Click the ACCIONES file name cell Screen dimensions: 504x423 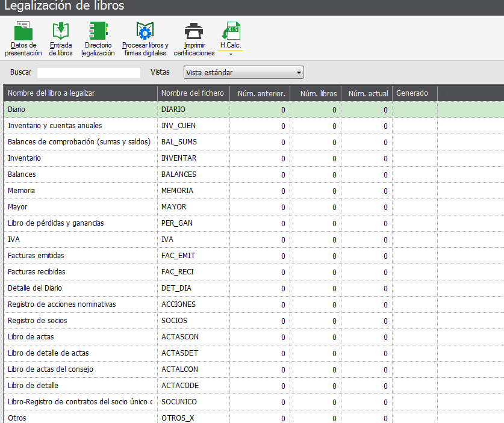tap(193, 304)
